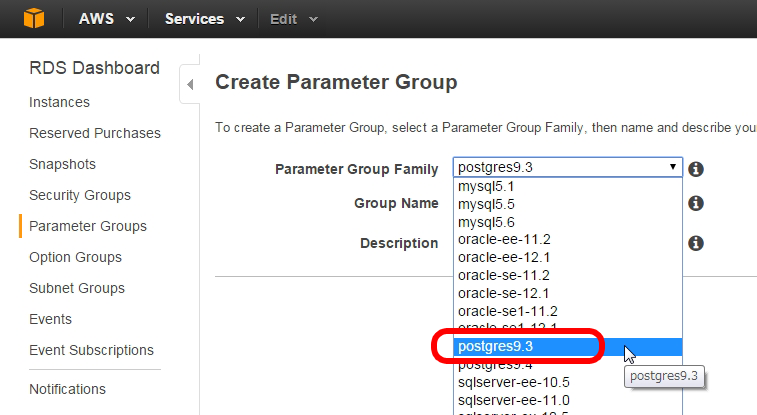
Task: Select sqlserver-ee-10.5 from the list
Action: (x=568, y=382)
